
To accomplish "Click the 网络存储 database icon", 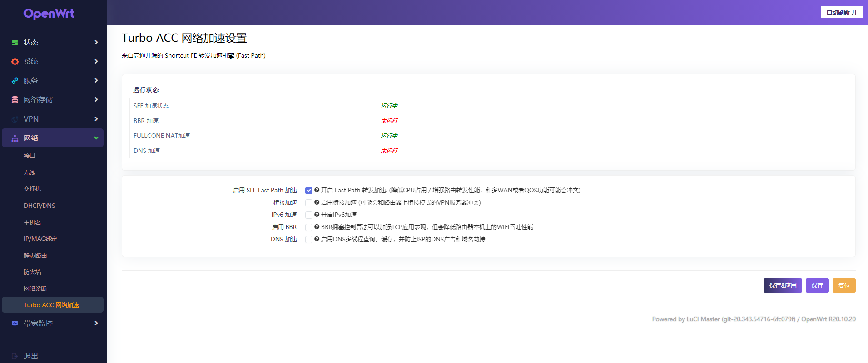I will 15,99.
